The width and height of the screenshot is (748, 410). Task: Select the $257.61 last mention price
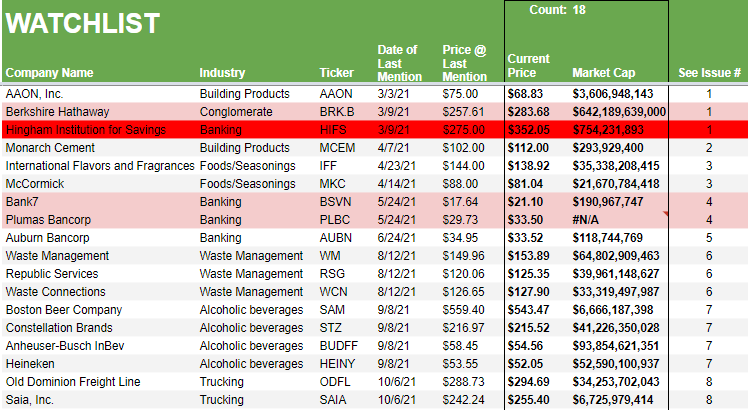pyautogui.click(x=464, y=112)
